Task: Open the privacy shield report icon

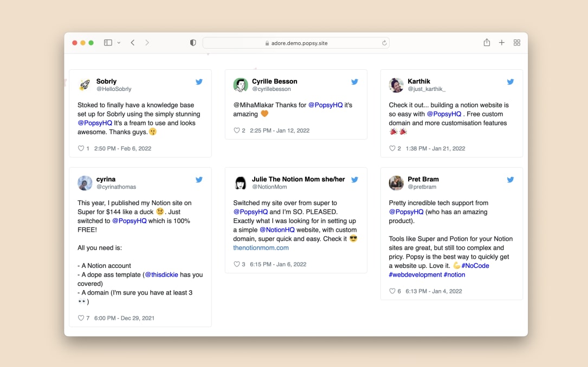Action: click(193, 43)
